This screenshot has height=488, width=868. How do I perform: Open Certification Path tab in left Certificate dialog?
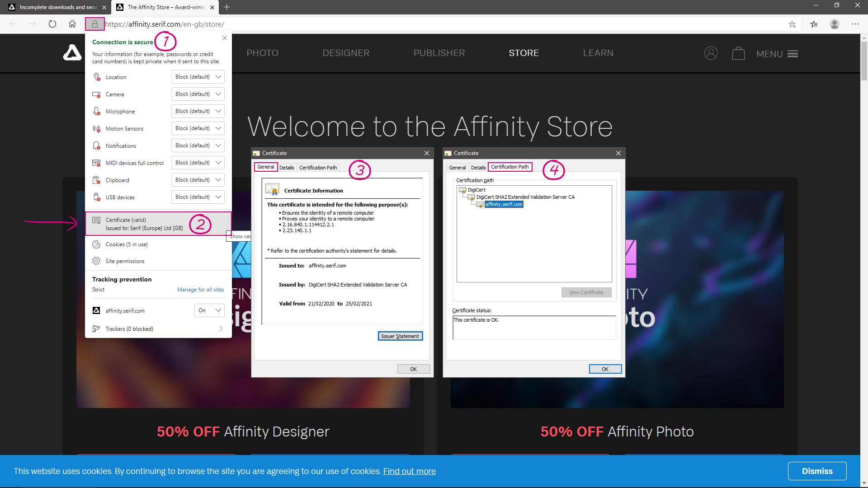tap(318, 168)
